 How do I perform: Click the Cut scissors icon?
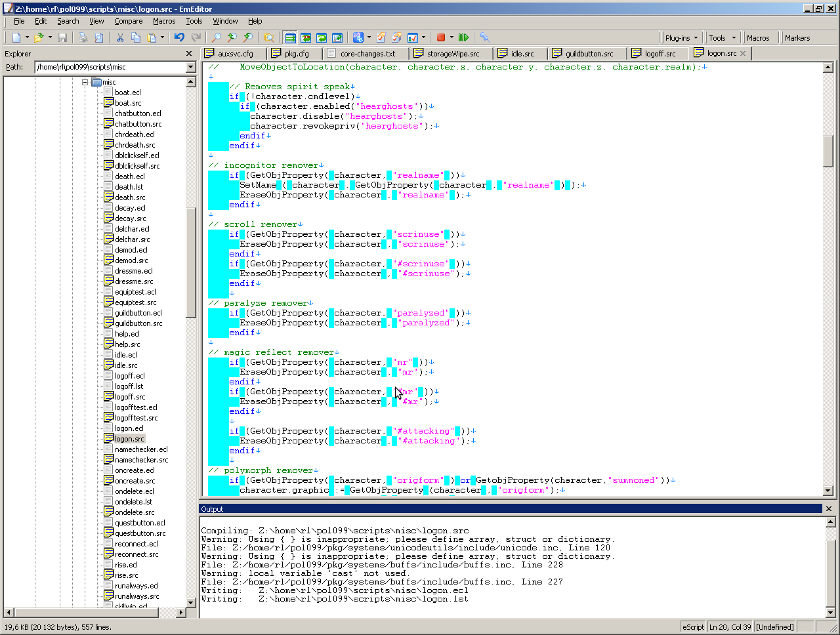click(120, 37)
